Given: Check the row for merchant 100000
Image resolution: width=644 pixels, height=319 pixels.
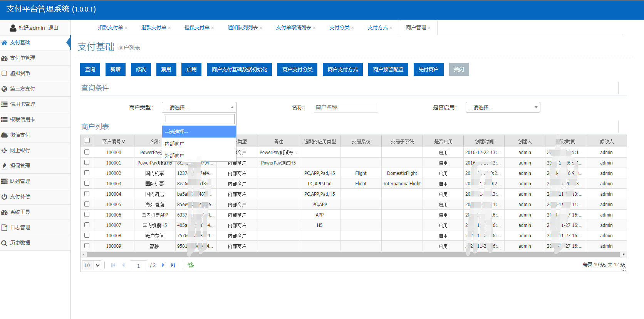Looking at the screenshot, I should tap(87, 152).
